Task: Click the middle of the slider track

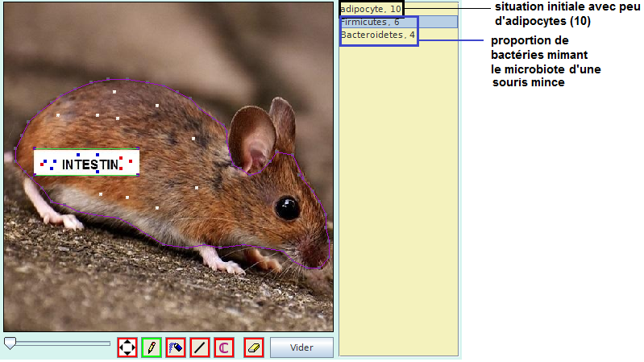Action: tap(58, 343)
